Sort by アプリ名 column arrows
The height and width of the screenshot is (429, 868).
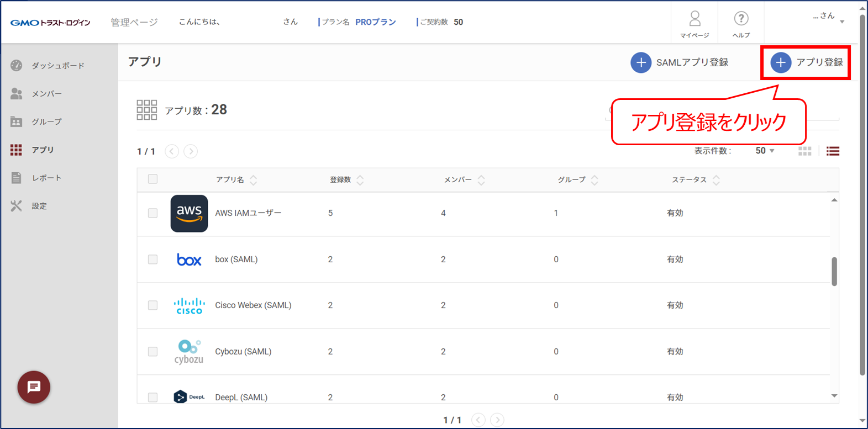254,180
